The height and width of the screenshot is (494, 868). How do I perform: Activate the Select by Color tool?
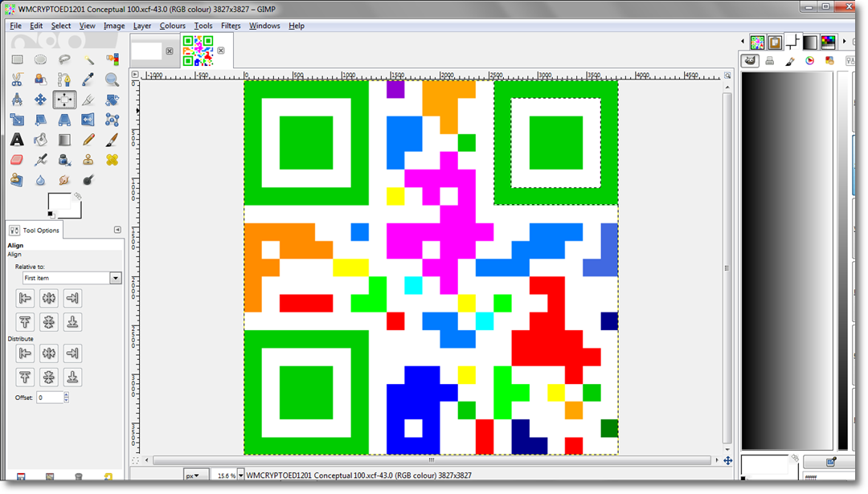[x=112, y=59]
